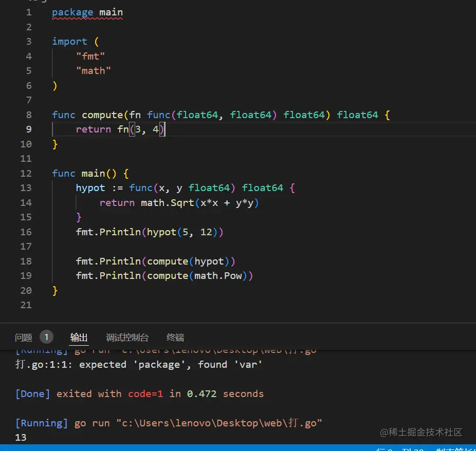476x451 pixels.
Task: Switch to the 终端 terminal tab
Action: [175, 337]
